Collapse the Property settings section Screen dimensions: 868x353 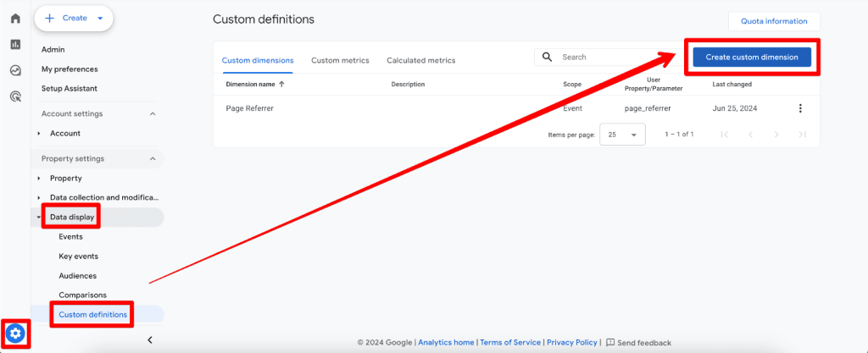pos(153,158)
